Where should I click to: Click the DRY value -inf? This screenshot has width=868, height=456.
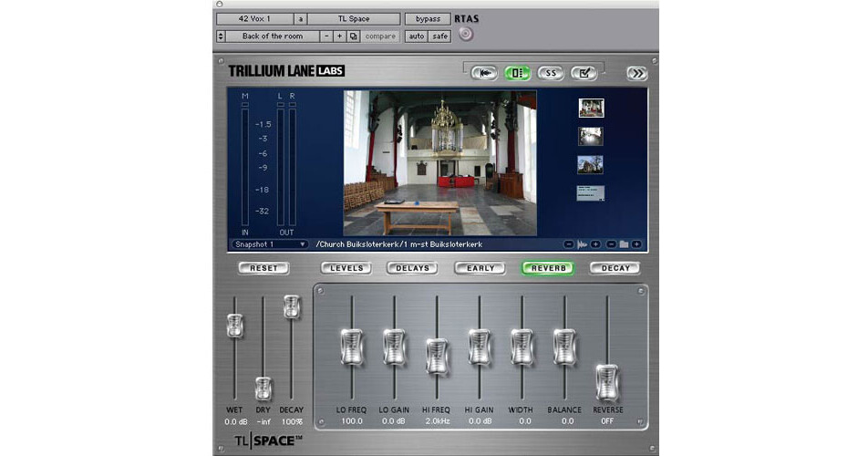click(264, 421)
